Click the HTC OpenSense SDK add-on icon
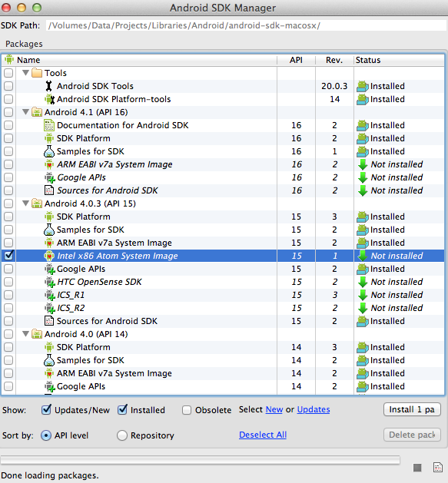Viewport: 448px width, 483px height. (50, 282)
